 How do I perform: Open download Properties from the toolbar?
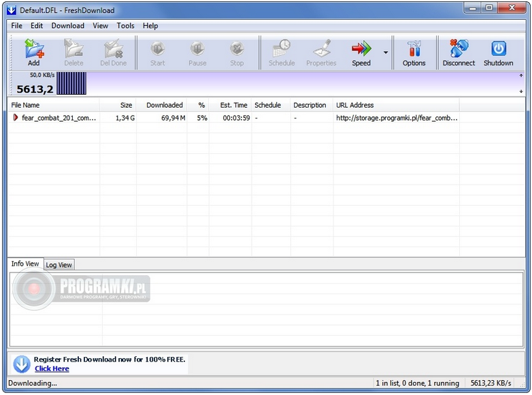click(322, 48)
